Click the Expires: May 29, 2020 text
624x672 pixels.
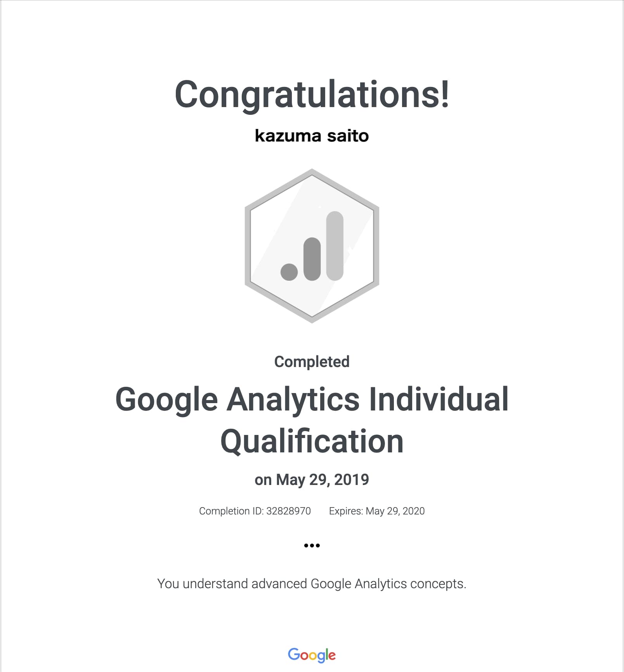coord(376,511)
